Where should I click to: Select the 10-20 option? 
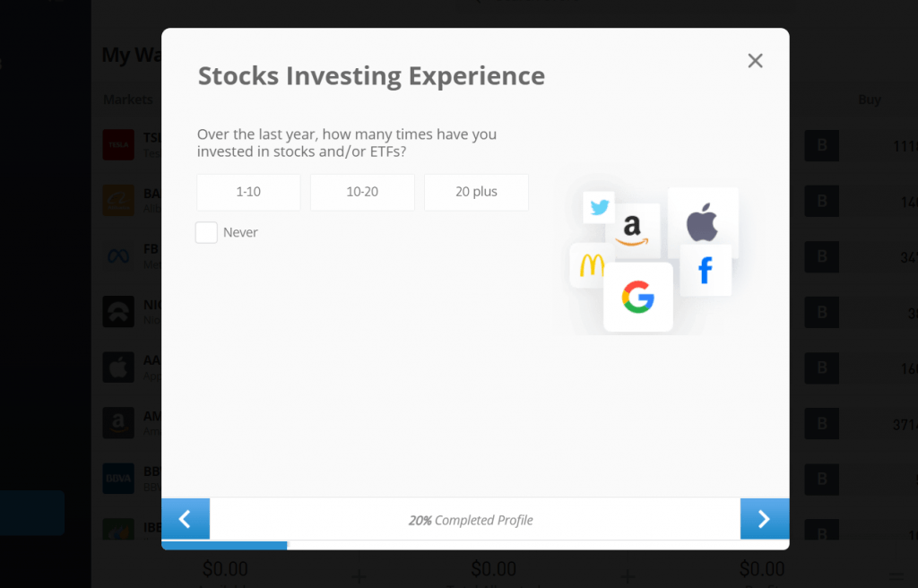[x=362, y=192]
